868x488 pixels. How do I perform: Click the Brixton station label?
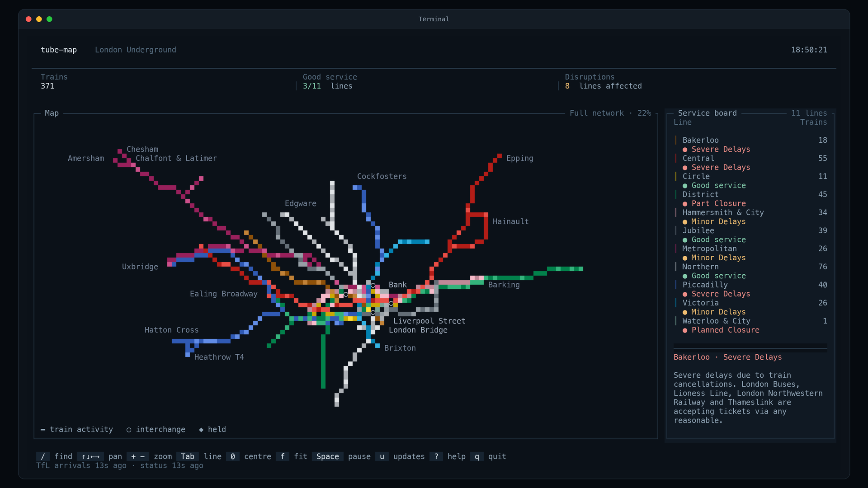click(400, 348)
